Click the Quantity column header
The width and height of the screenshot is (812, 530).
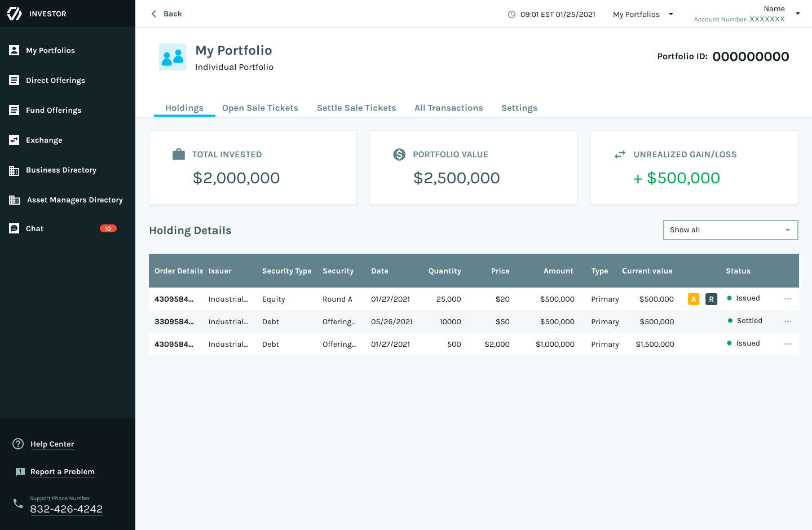[x=444, y=271]
